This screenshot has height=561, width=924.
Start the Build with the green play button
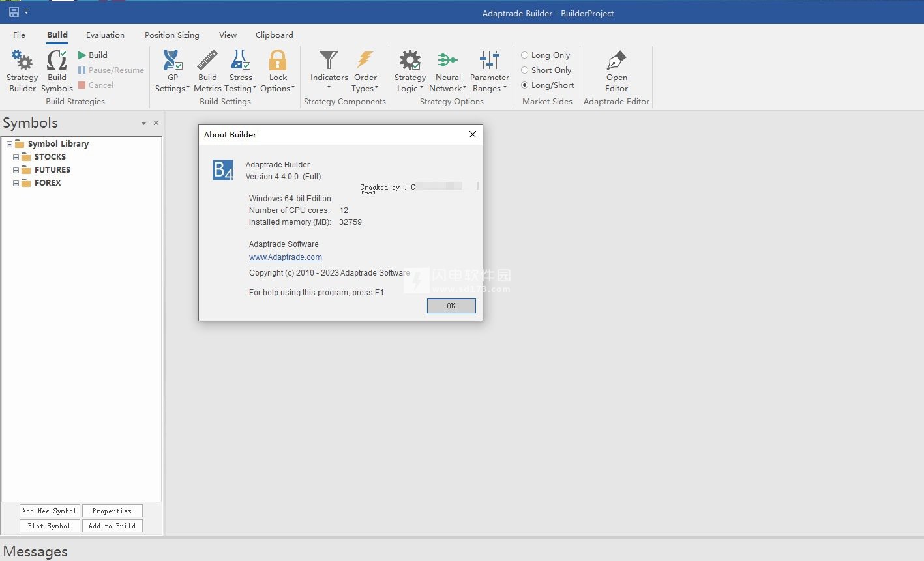pyautogui.click(x=93, y=55)
